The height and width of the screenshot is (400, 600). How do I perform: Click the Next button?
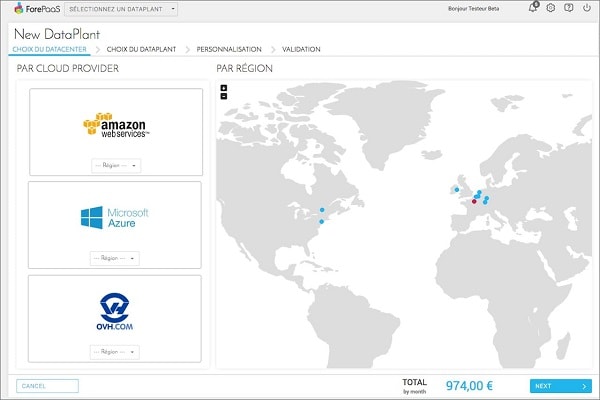click(x=561, y=386)
